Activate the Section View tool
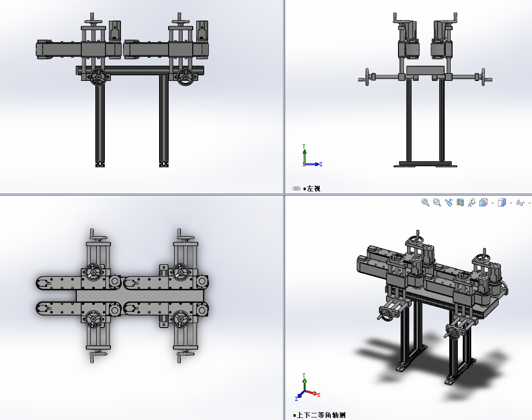Screen dimensions: 532x420 tap(460, 202)
